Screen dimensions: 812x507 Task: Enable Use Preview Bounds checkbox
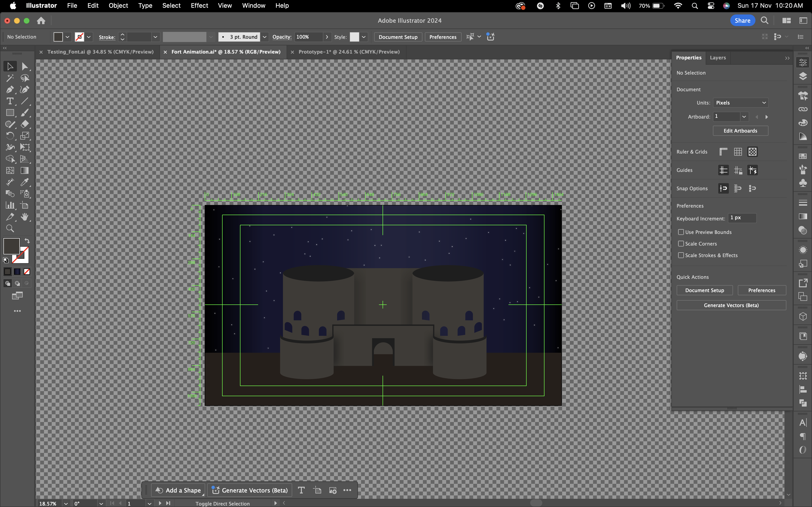click(x=681, y=232)
